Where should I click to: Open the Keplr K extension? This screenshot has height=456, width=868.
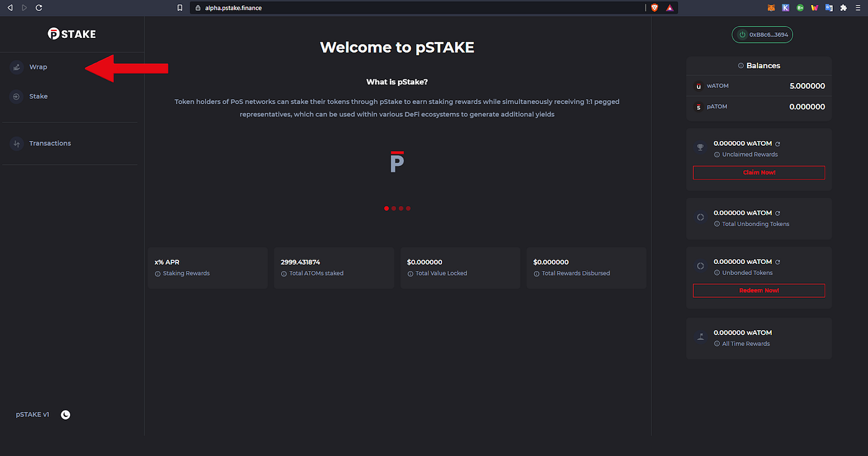coord(786,7)
